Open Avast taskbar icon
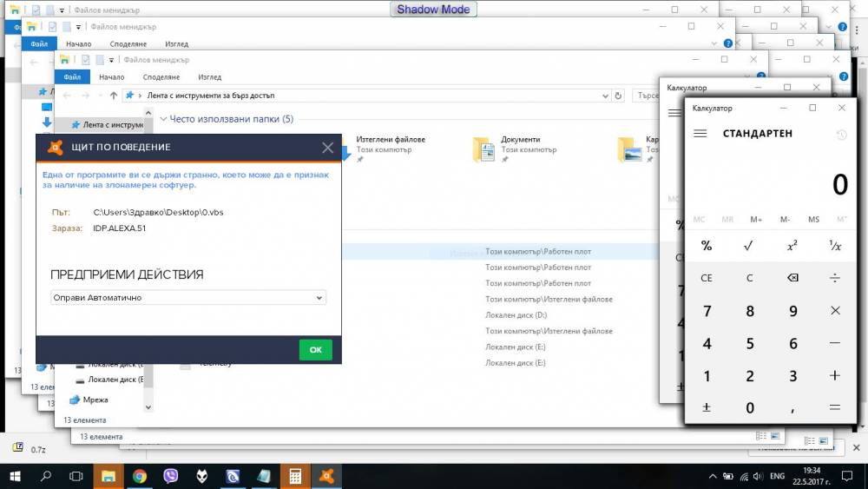This screenshot has height=489, width=868. pos(326,476)
